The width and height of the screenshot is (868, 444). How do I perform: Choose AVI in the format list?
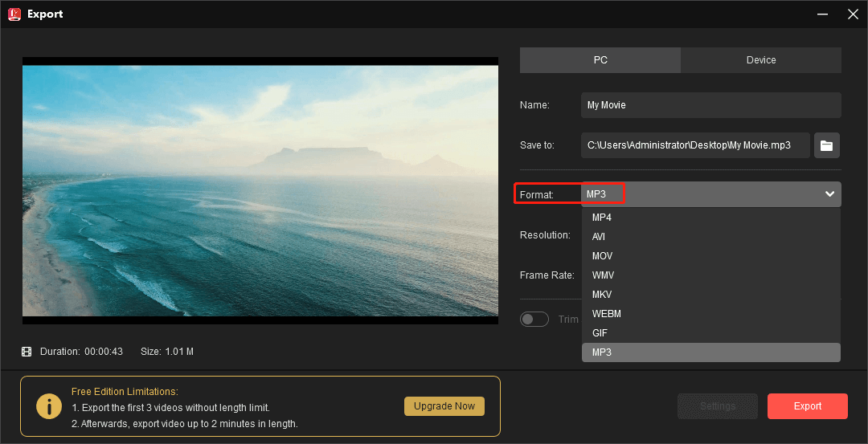click(711, 237)
